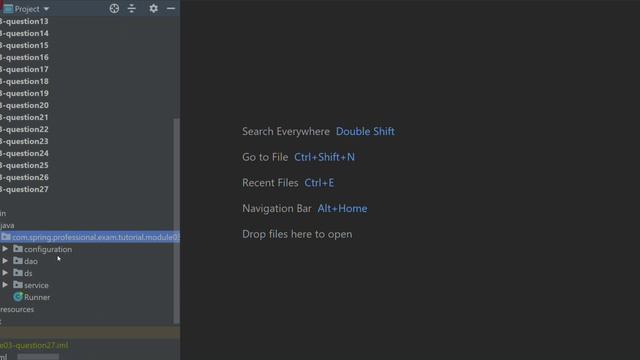The width and height of the screenshot is (640, 360).
Task: Click the Project tree horizontal scrollbar
Action: pyautogui.click(x=38, y=357)
